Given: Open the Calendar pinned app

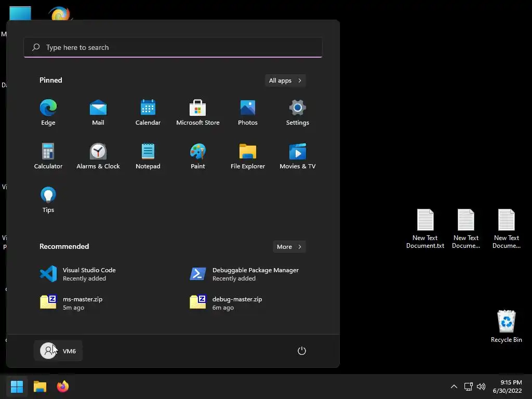Looking at the screenshot, I should (148, 113).
